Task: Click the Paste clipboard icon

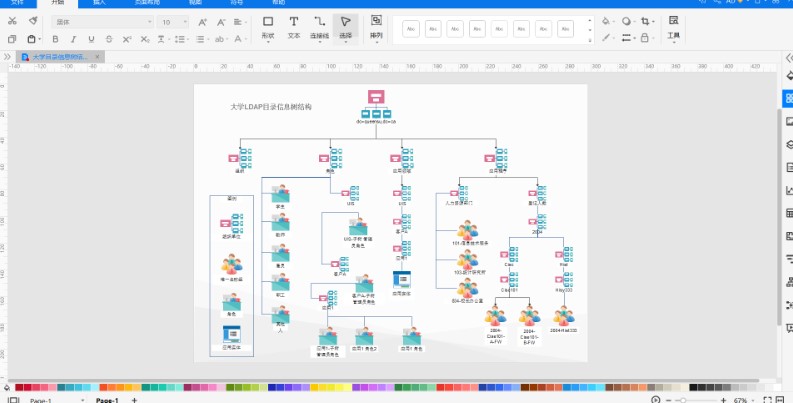Action: point(31,39)
